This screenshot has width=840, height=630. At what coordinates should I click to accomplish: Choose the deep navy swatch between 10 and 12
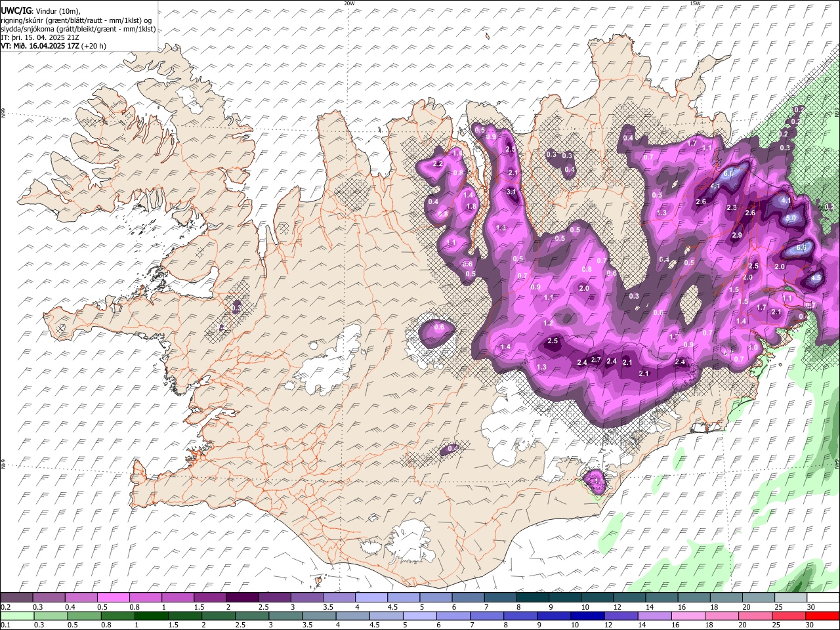pyautogui.click(x=587, y=616)
